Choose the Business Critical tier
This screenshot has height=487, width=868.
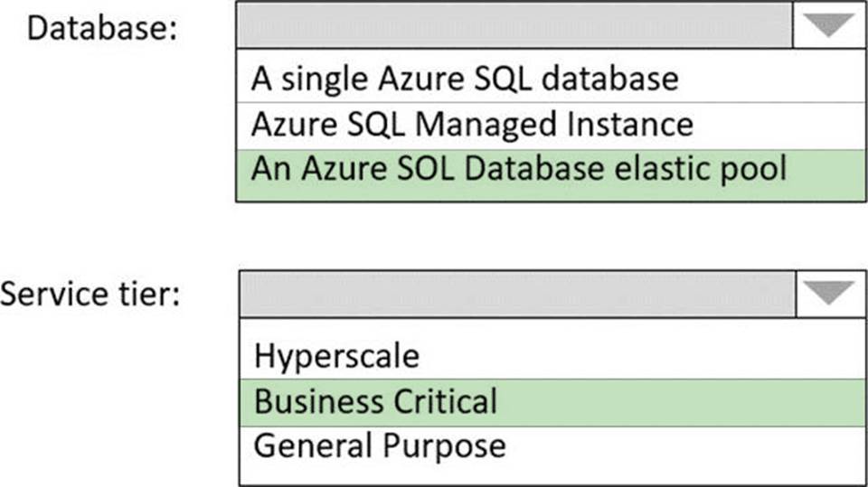tap(375, 400)
